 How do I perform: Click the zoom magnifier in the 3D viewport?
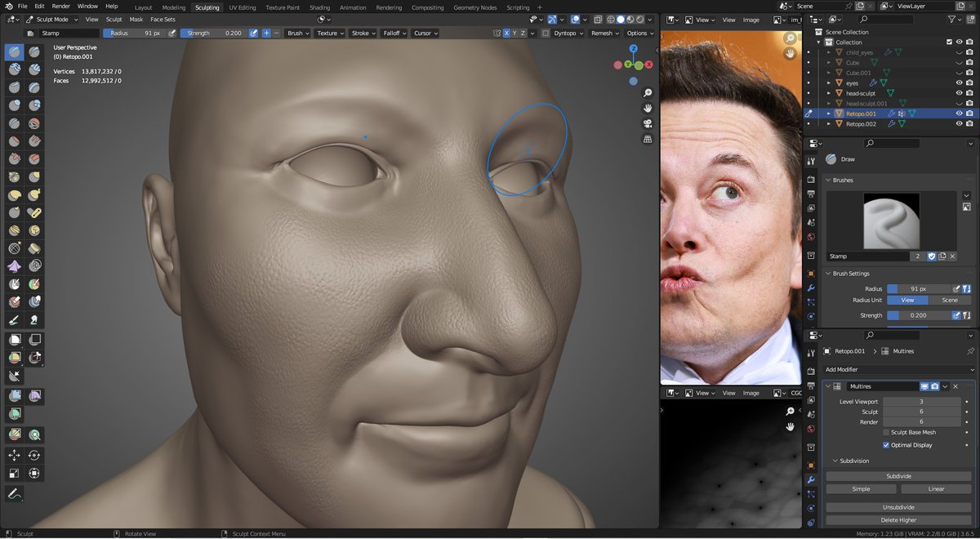(648, 93)
